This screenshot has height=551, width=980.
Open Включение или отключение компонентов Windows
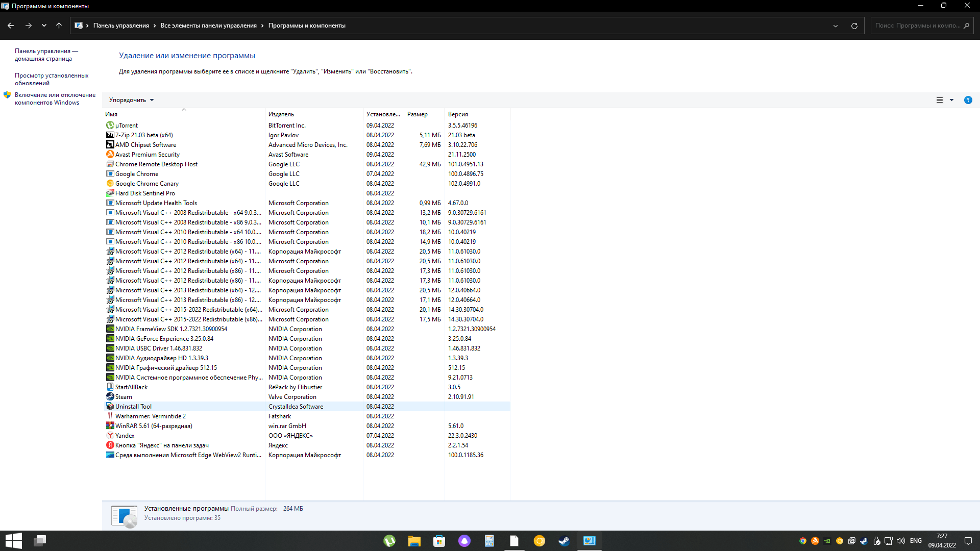point(55,98)
